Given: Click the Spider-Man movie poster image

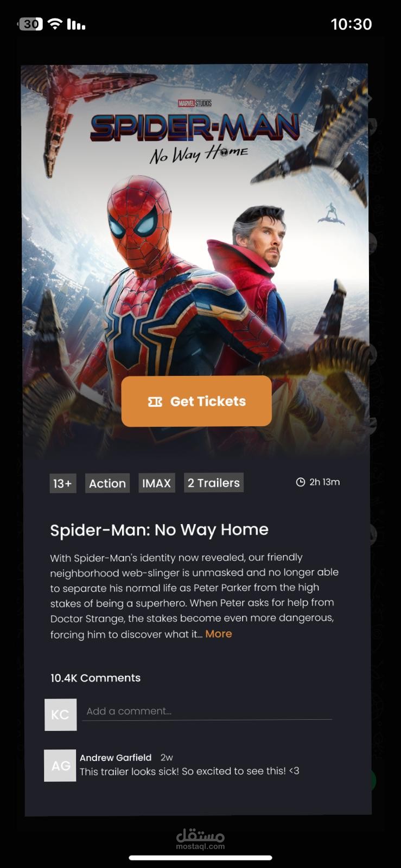Looking at the screenshot, I should tap(195, 260).
